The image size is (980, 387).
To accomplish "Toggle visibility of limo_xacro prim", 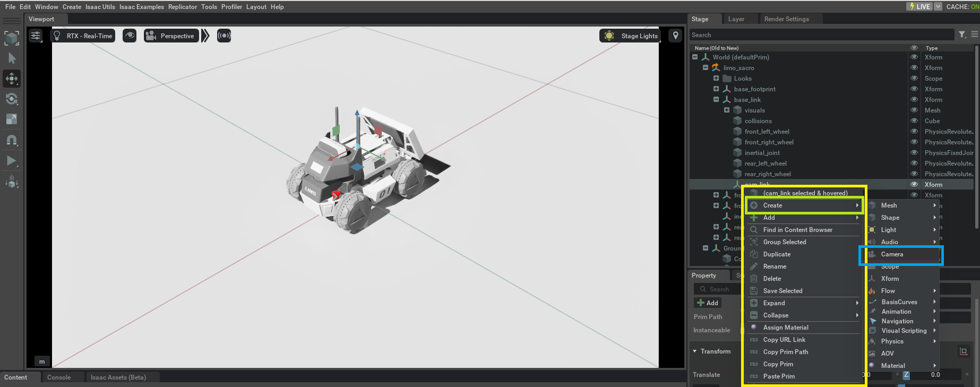I will click(x=914, y=67).
